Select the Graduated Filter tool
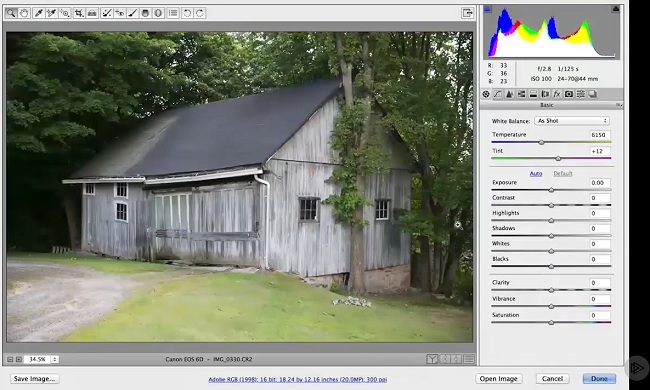Viewport: 650px width, 390px height. 145,13
